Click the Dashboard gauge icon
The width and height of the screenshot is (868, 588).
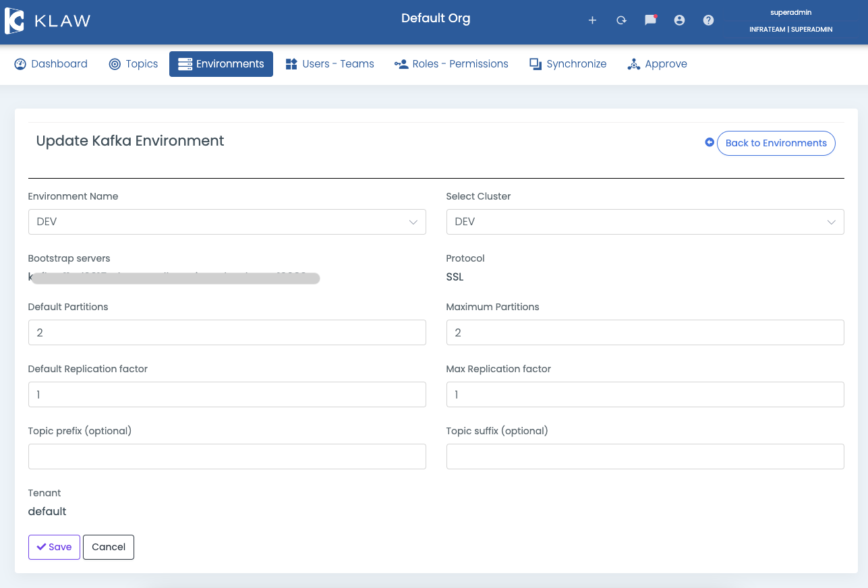click(x=20, y=64)
